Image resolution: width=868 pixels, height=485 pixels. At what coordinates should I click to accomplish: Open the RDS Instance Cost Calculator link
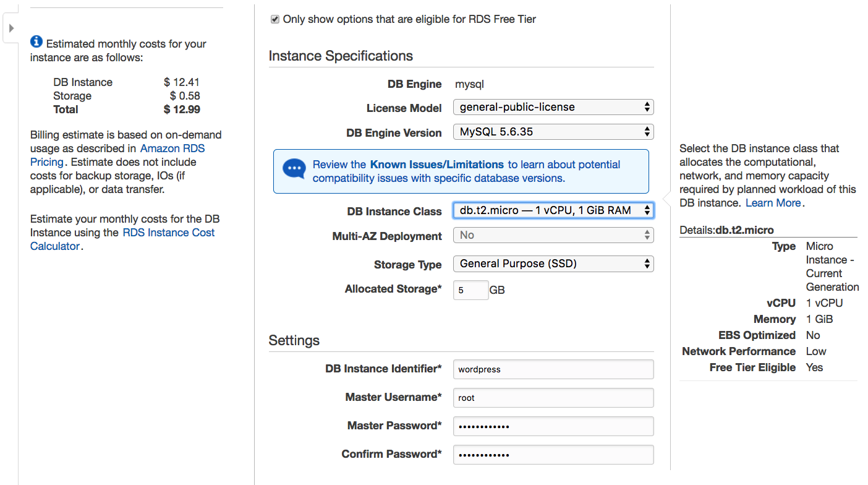[x=122, y=239]
